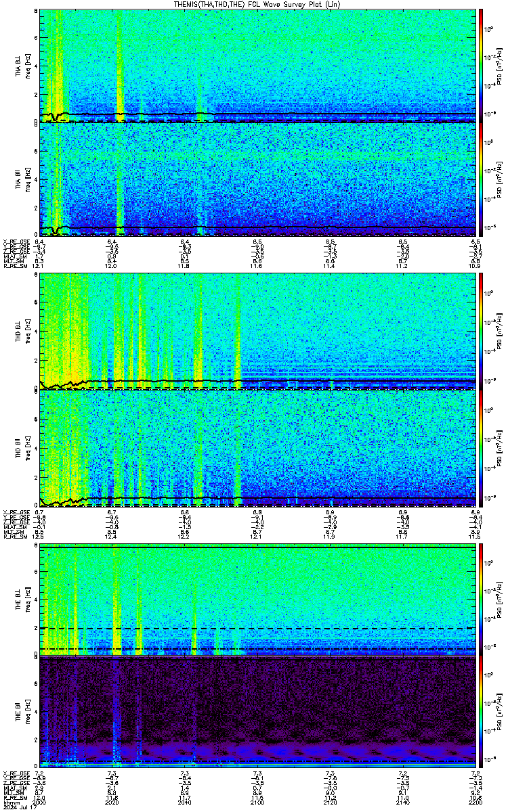Click the '2020' time tick label at bottom
Image resolution: width=508 pixels, height=812 pixels.
112,802
